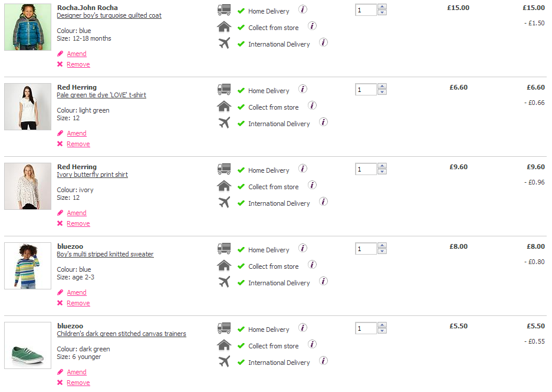Screen dimensions: 552x392
Task: Click info icon beside Home Delivery for turquoise coat
Action: tap(303, 9)
